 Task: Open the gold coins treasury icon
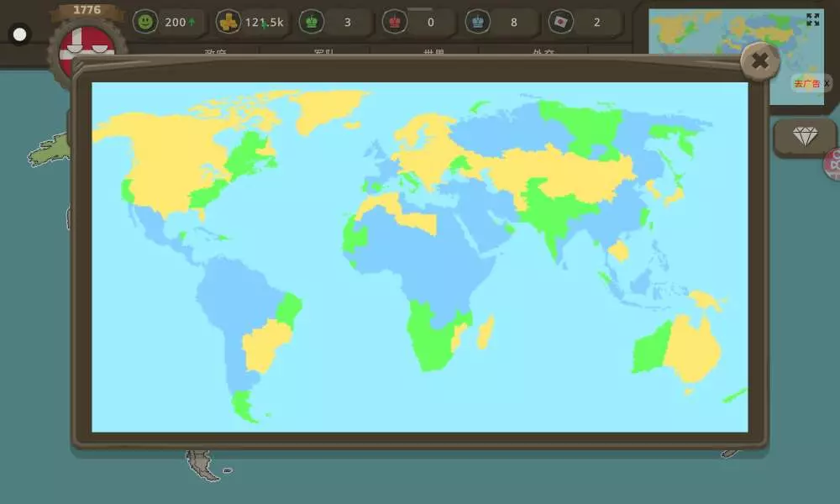tap(228, 22)
